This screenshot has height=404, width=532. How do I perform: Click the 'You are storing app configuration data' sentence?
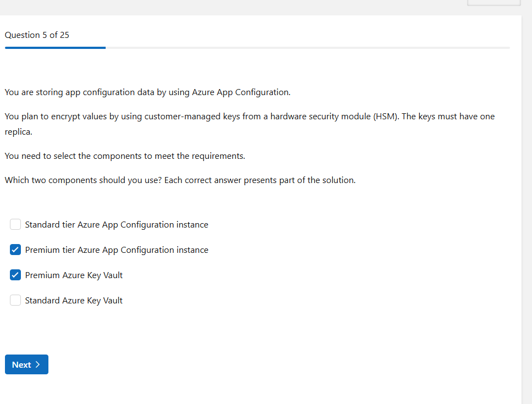147,92
